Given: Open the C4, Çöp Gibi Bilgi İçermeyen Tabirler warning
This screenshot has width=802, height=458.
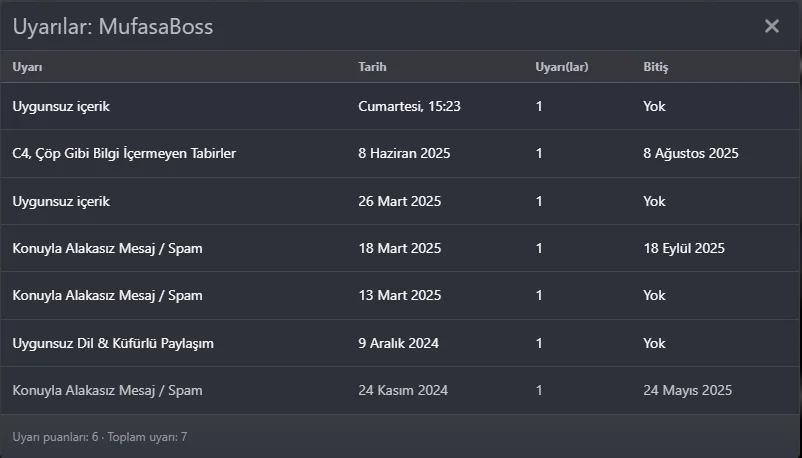Looking at the screenshot, I should click(x=124, y=154).
